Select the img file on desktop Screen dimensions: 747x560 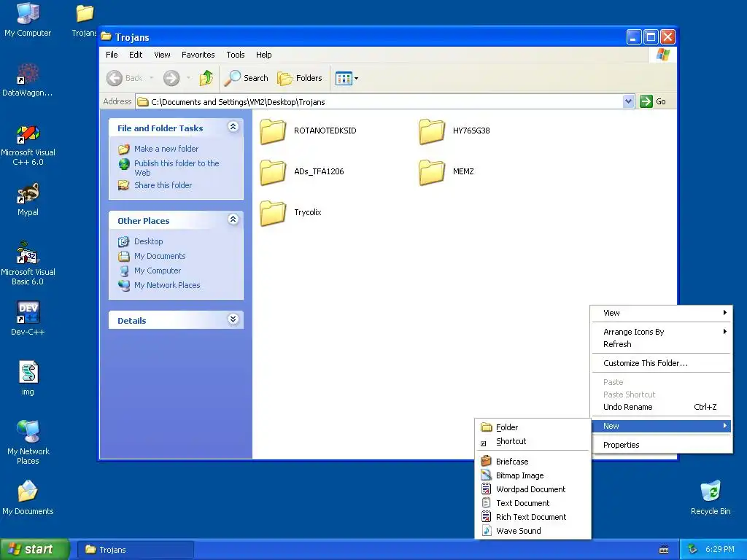tap(28, 378)
